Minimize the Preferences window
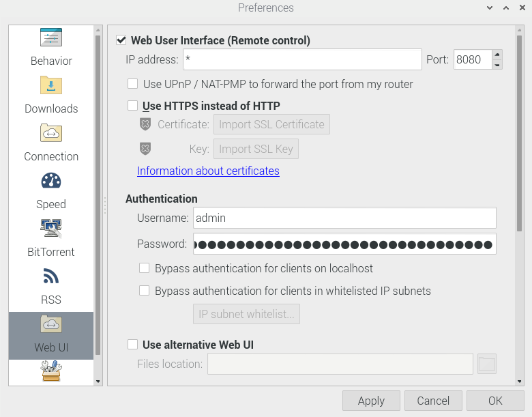This screenshot has width=532, height=417. [490, 8]
